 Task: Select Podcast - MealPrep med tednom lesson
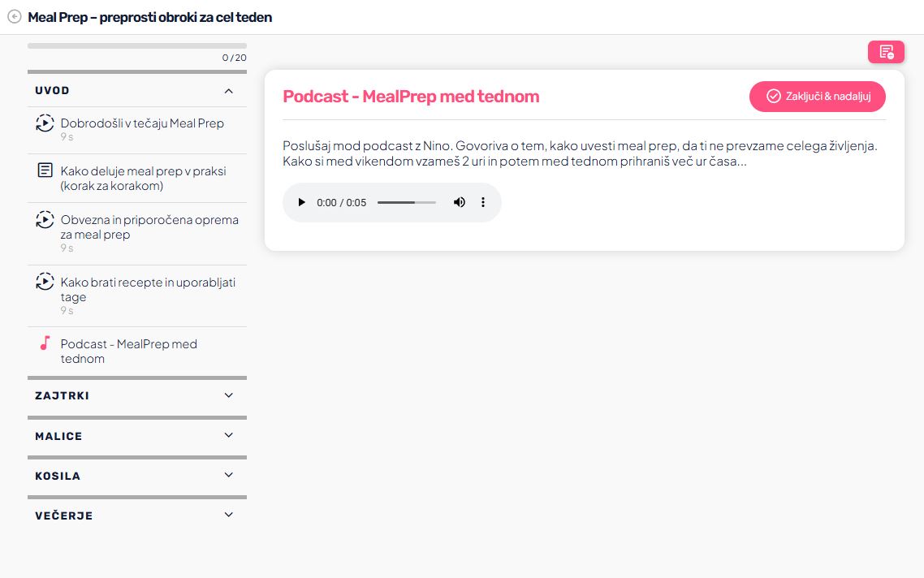(x=128, y=351)
